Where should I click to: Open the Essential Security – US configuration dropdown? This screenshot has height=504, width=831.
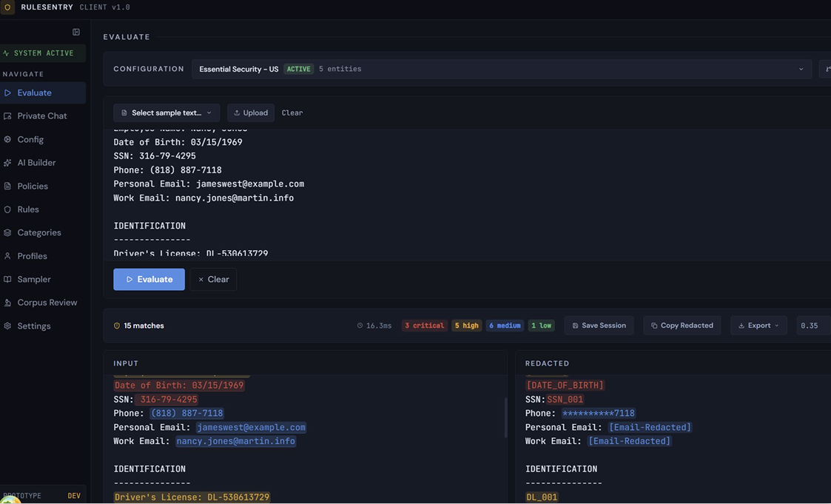tap(502, 70)
